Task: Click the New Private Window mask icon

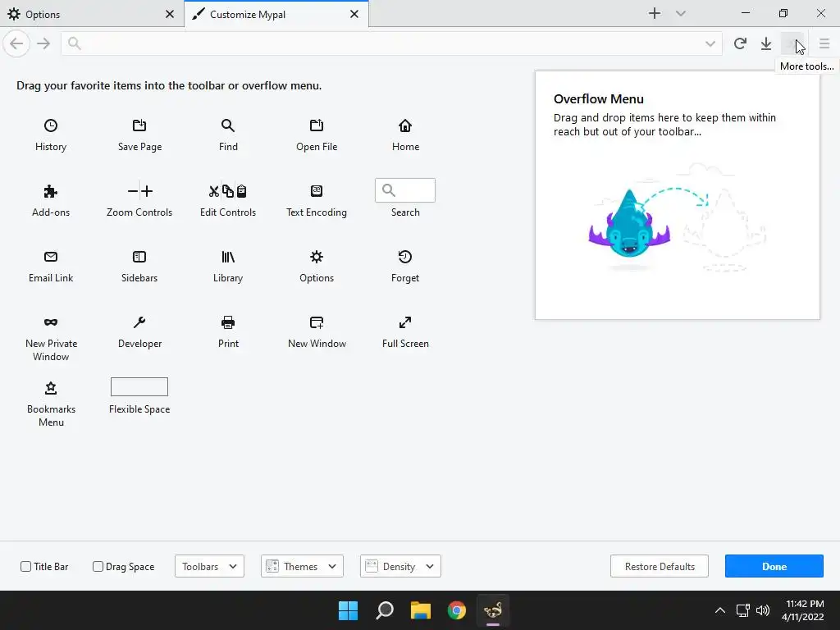Action: [x=50, y=322]
